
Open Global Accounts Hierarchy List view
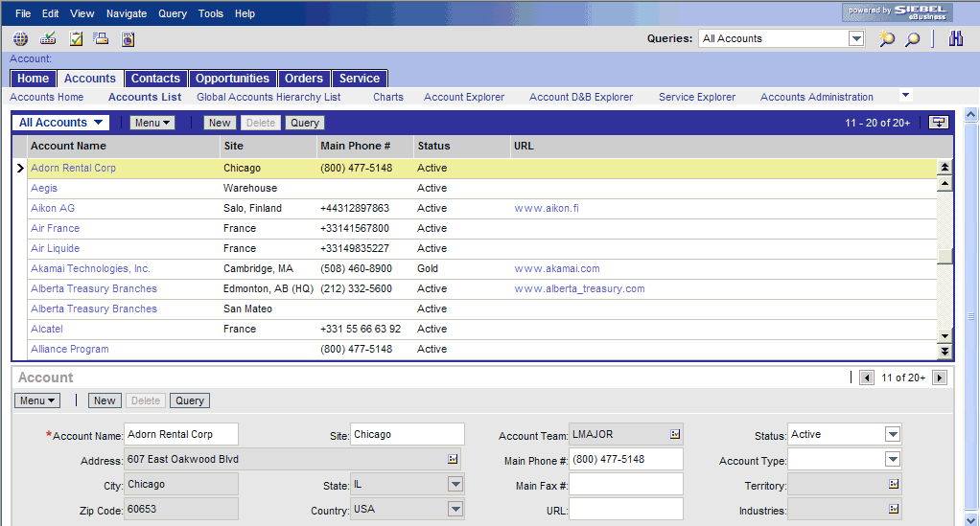268,97
